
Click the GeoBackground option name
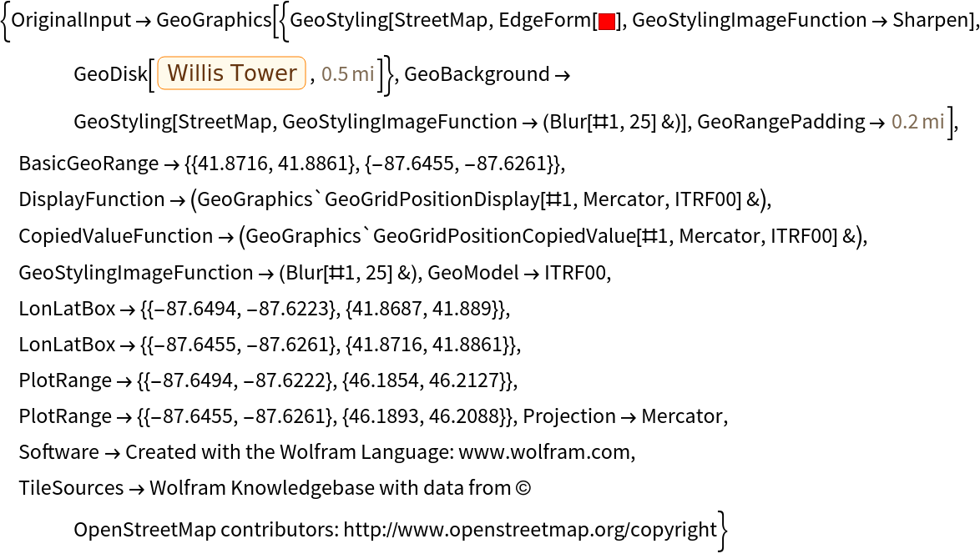(x=477, y=74)
